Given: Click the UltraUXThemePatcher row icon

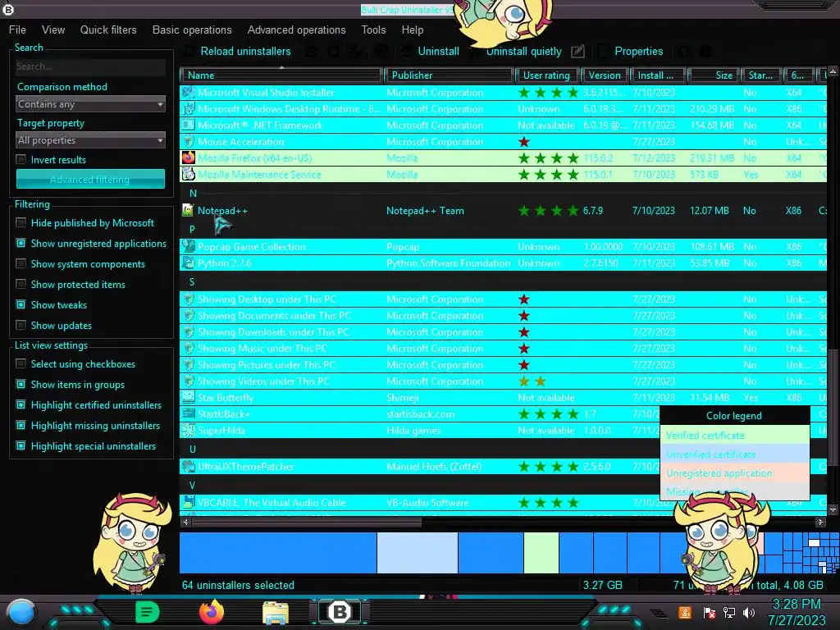Looking at the screenshot, I should click(188, 466).
